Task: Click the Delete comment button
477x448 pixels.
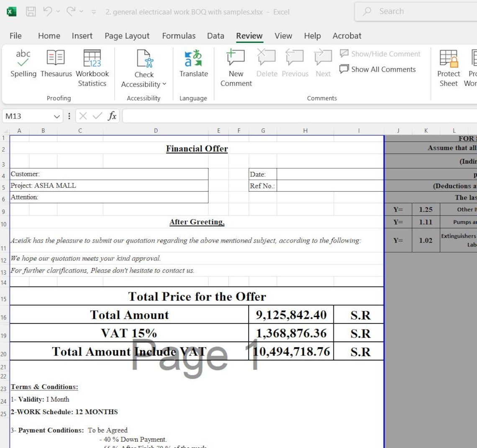Action: pyautogui.click(x=267, y=64)
